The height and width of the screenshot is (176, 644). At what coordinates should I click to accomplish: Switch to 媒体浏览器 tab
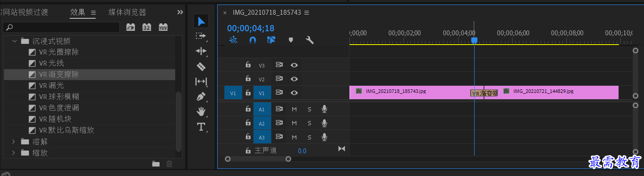coord(127,13)
